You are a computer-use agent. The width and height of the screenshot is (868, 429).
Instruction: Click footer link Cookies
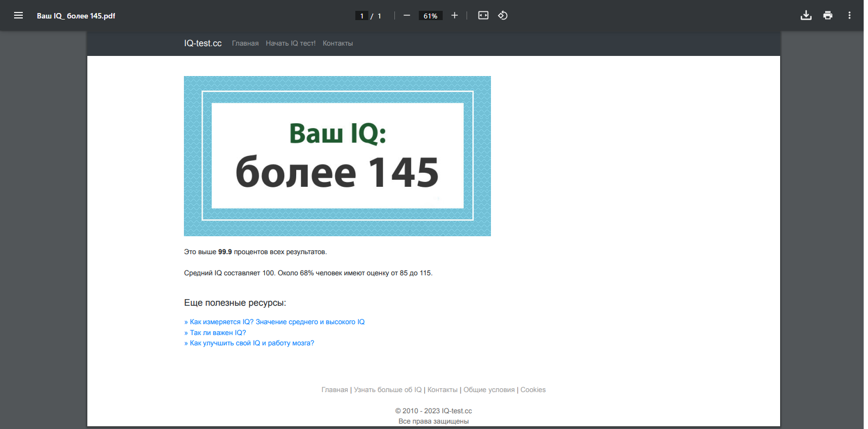[533, 390]
